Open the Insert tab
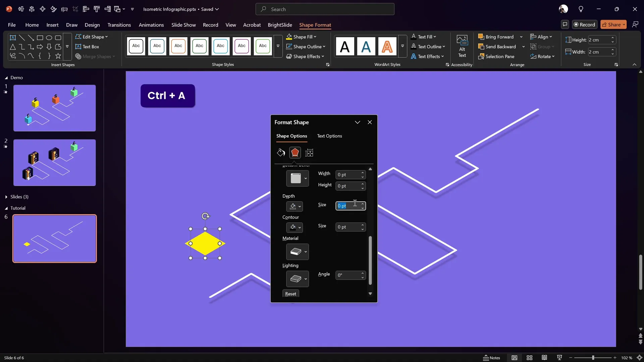 (x=52, y=25)
